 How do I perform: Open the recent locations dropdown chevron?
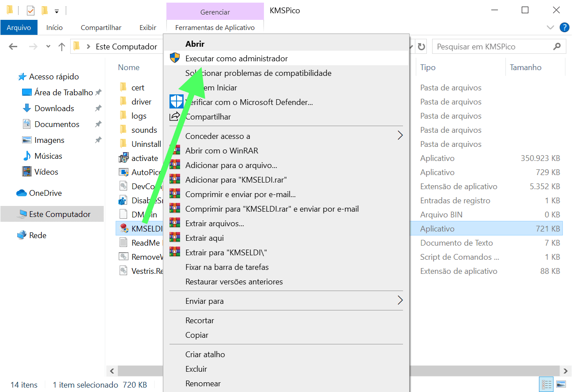point(48,46)
